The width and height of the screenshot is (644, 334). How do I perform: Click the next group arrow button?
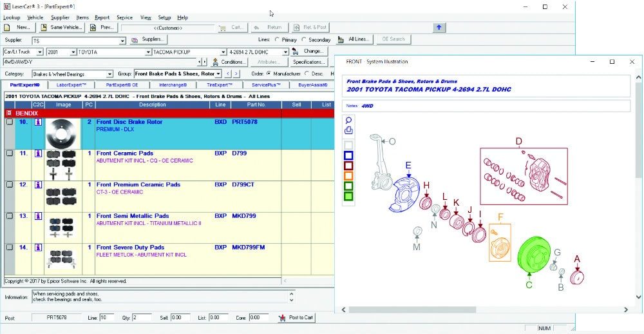point(238,74)
